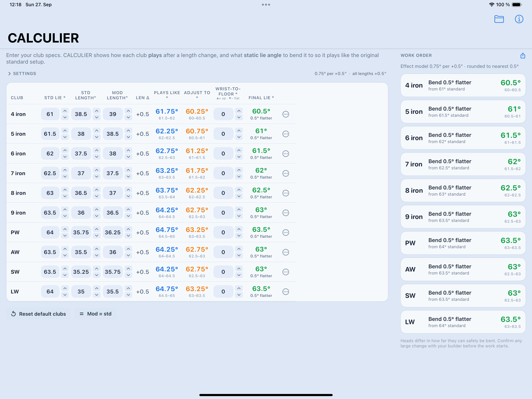Open more options for 9 iron row
532x399 pixels.
(x=286, y=213)
